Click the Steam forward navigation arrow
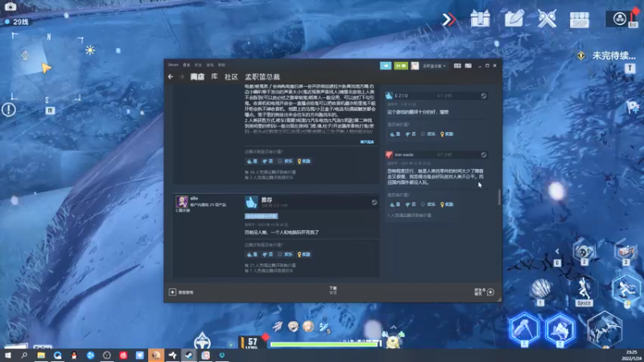The width and height of the screenshot is (644, 362). pyautogui.click(x=181, y=76)
